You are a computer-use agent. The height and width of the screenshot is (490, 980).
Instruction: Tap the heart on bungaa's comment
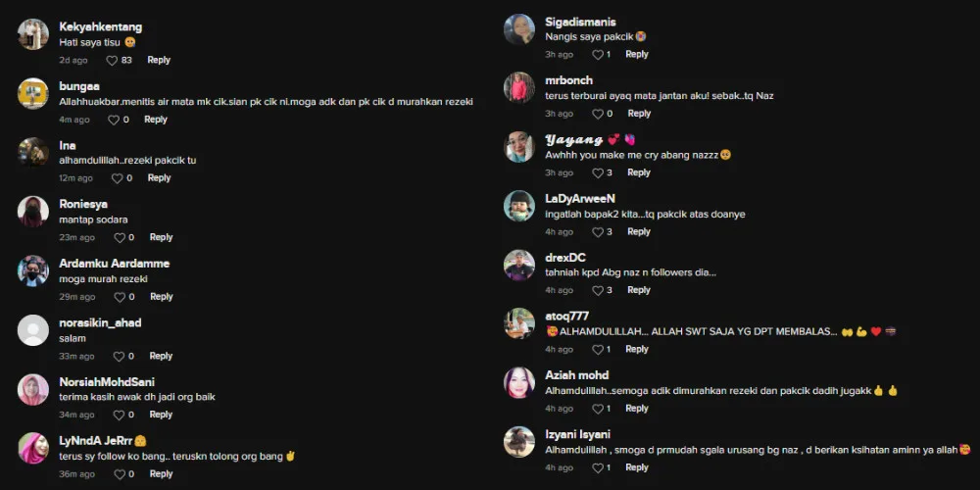114,120
